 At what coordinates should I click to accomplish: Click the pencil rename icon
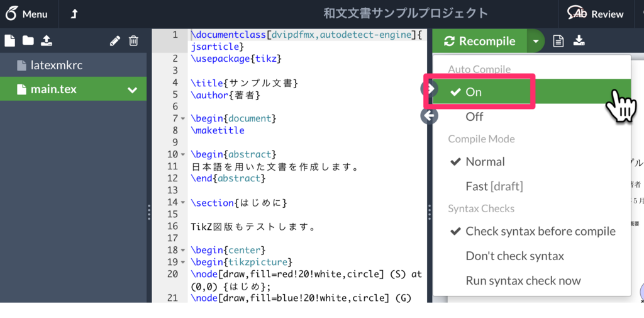point(116,41)
